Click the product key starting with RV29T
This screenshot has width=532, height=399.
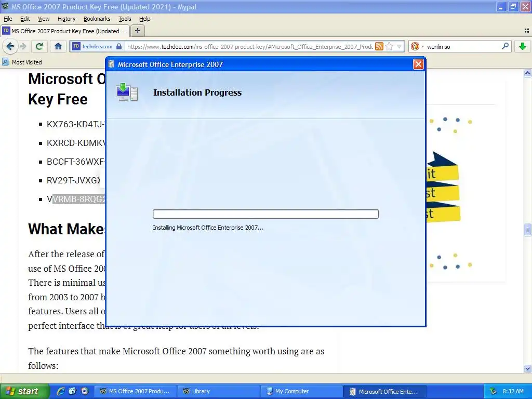pyautogui.click(x=74, y=180)
